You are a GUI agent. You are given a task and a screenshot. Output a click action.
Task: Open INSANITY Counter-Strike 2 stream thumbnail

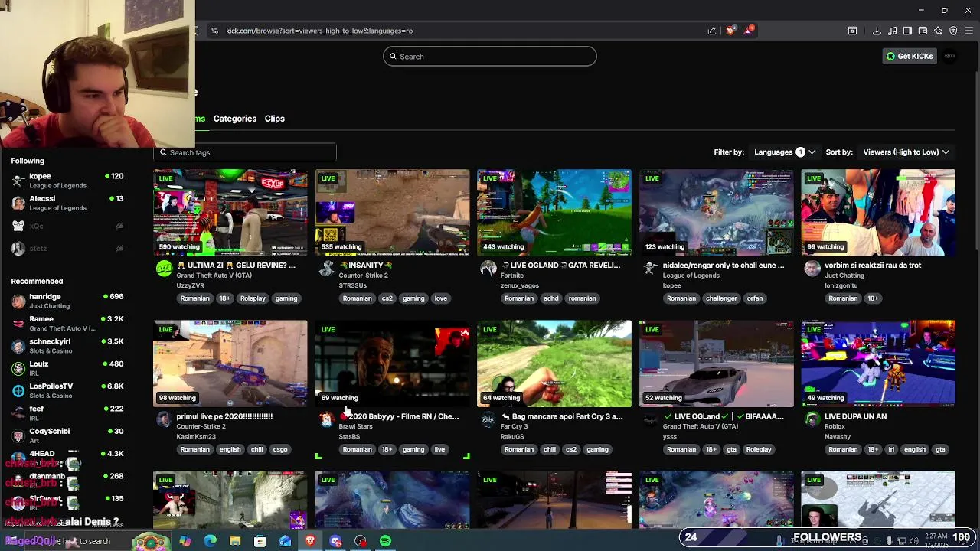(x=393, y=213)
